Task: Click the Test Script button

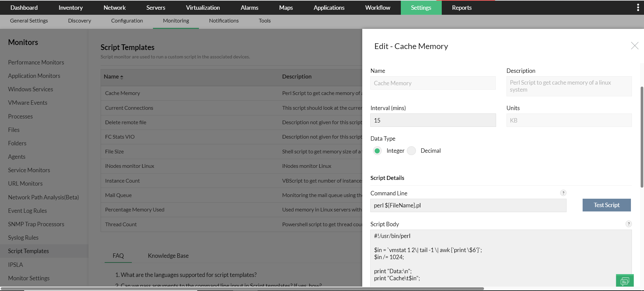Action: pos(606,205)
